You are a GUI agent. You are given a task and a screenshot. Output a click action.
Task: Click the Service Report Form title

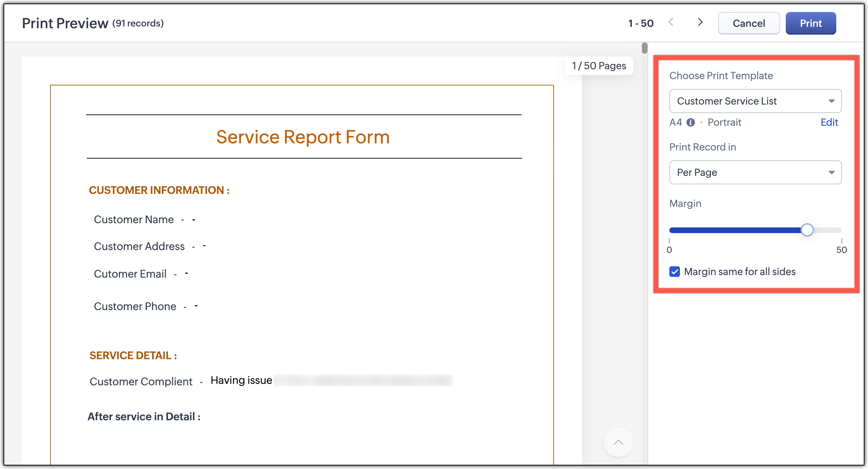pyautogui.click(x=303, y=137)
